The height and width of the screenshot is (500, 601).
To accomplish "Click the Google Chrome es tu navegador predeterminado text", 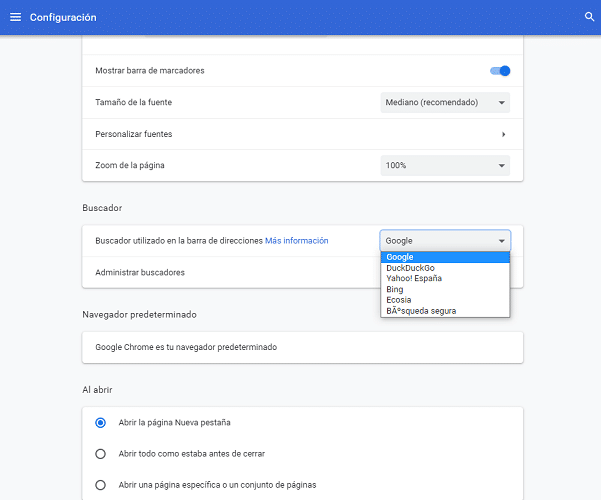I will tap(186, 347).
